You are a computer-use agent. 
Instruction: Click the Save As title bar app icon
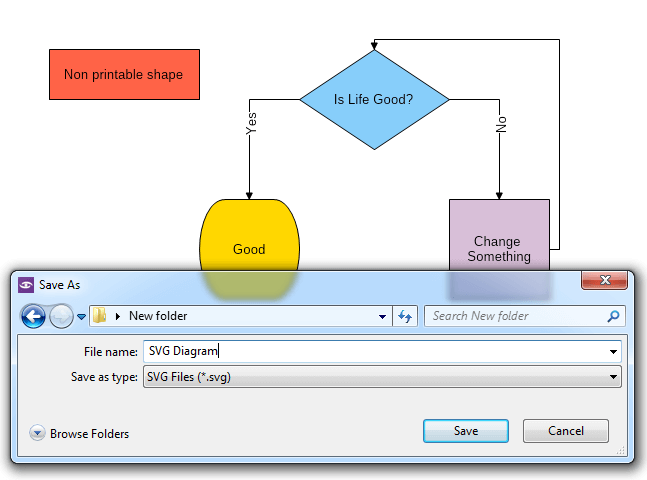pos(27,285)
